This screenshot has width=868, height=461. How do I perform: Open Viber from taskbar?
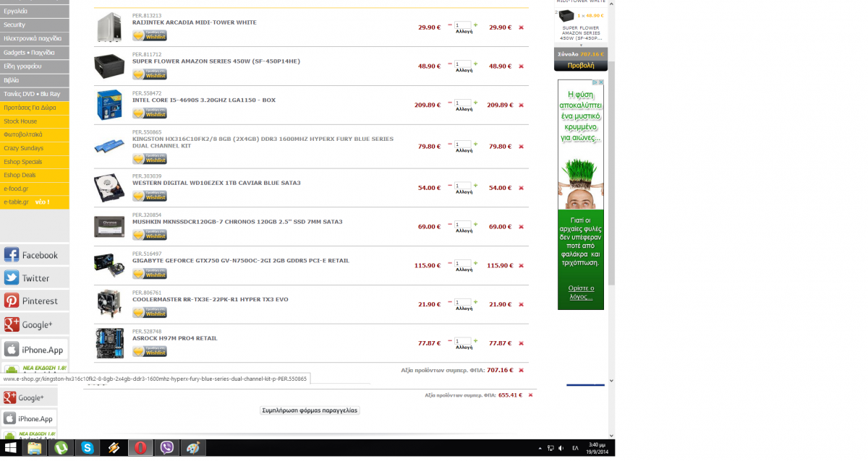tap(167, 448)
